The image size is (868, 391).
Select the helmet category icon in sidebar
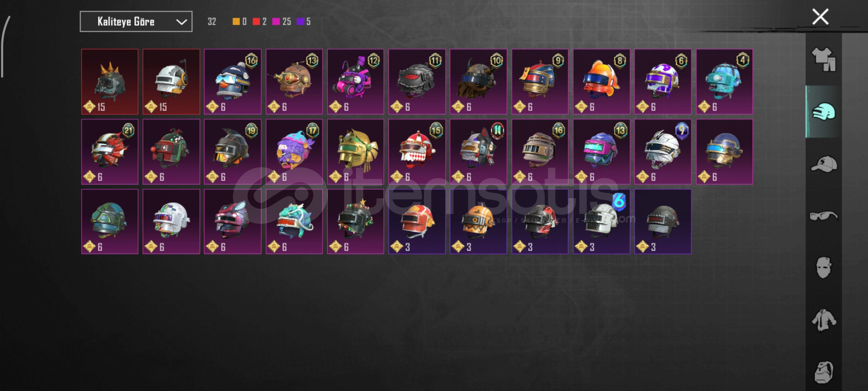[824, 112]
